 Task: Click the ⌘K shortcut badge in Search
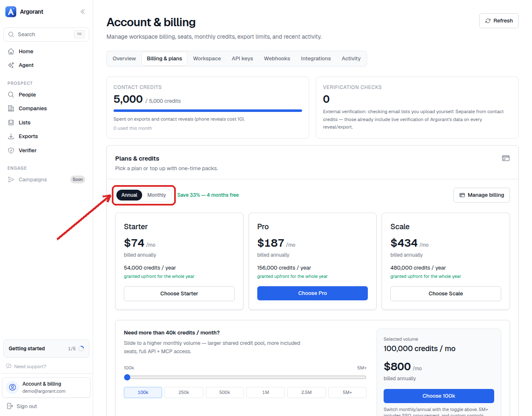pos(79,34)
